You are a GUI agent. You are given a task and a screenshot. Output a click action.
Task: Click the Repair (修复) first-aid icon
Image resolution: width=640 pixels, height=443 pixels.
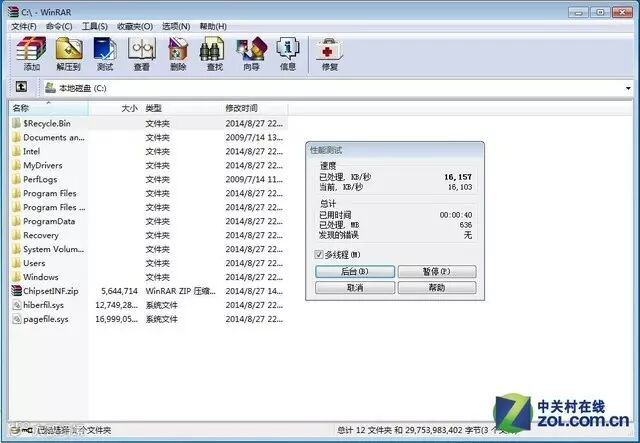coord(329,53)
